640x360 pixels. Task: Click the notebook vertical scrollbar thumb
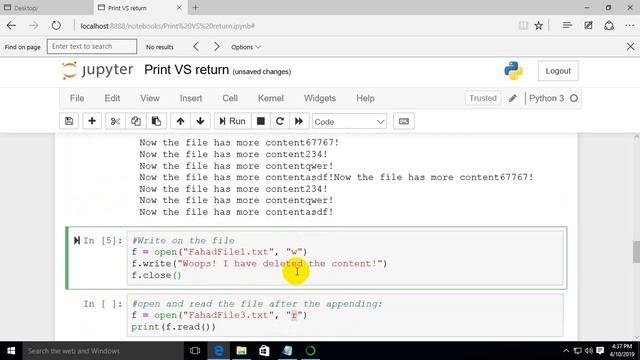636,252
